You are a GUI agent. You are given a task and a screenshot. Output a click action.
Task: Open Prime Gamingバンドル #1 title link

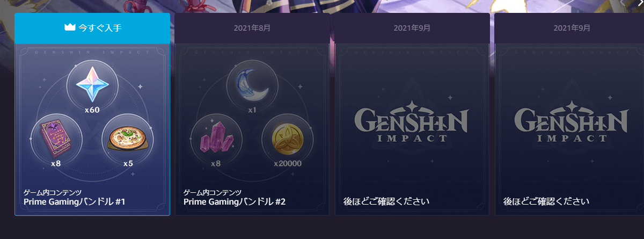click(x=75, y=202)
